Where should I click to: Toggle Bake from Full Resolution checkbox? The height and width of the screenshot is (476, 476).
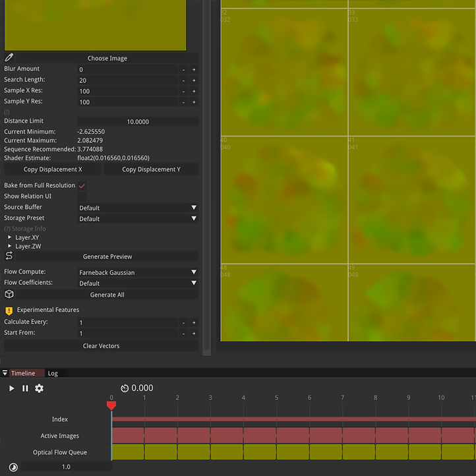pyautogui.click(x=82, y=186)
